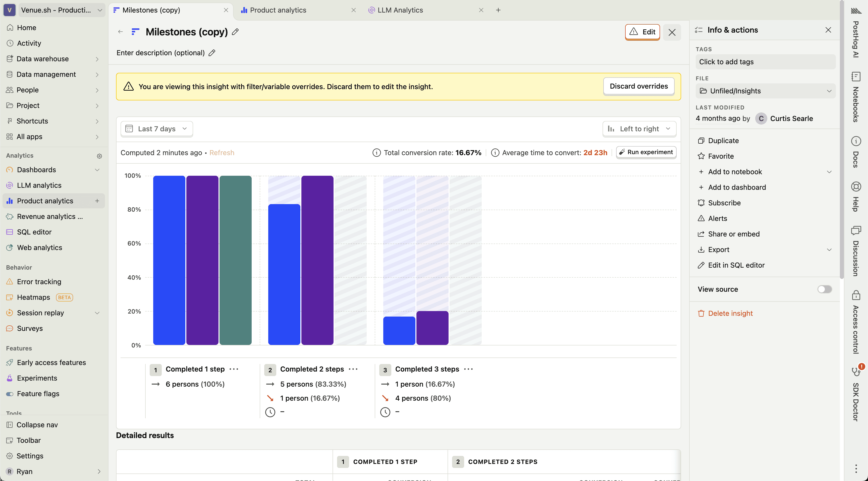Open the Last 7 days date dropdown

(x=156, y=129)
